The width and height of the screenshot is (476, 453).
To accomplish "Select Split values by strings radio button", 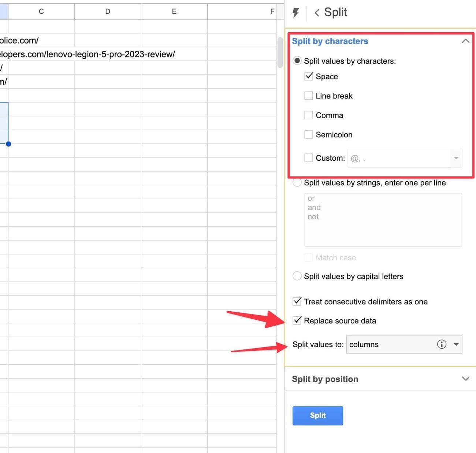I will (x=297, y=182).
